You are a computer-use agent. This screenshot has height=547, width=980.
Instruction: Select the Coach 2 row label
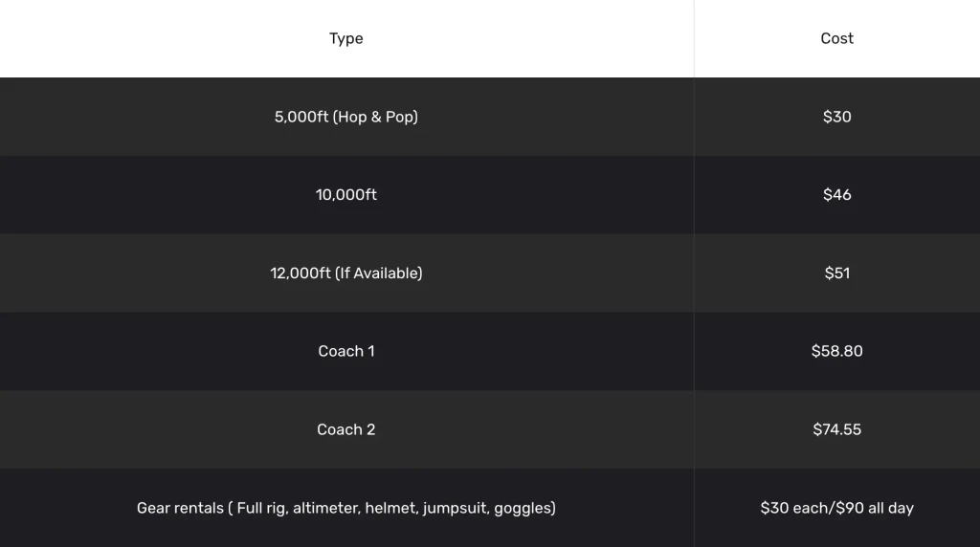[345, 429]
